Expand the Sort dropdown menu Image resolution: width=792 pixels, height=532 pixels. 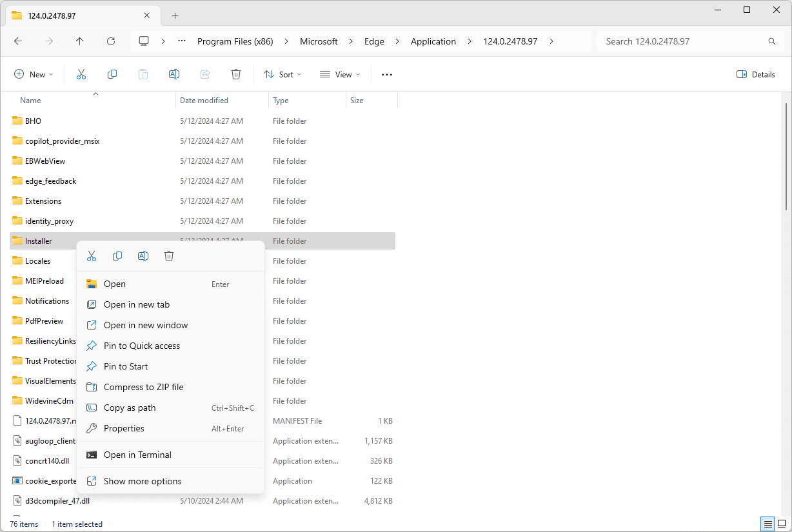tap(282, 75)
